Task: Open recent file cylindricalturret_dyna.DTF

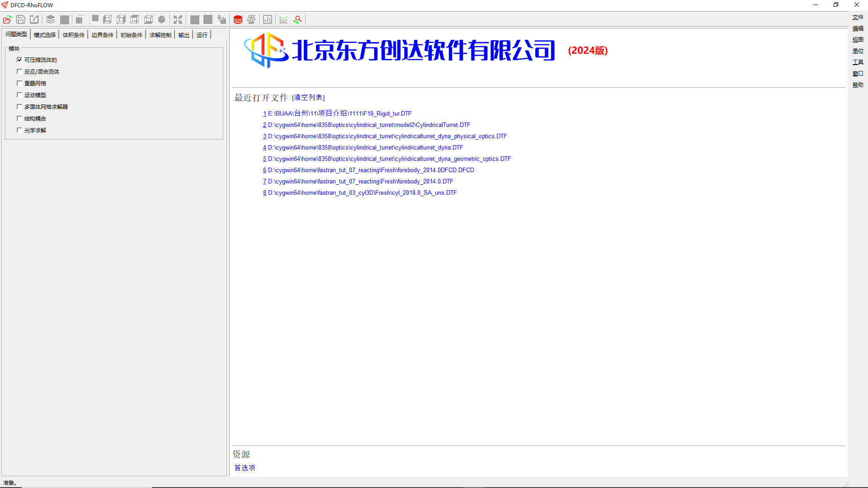Action: point(363,147)
